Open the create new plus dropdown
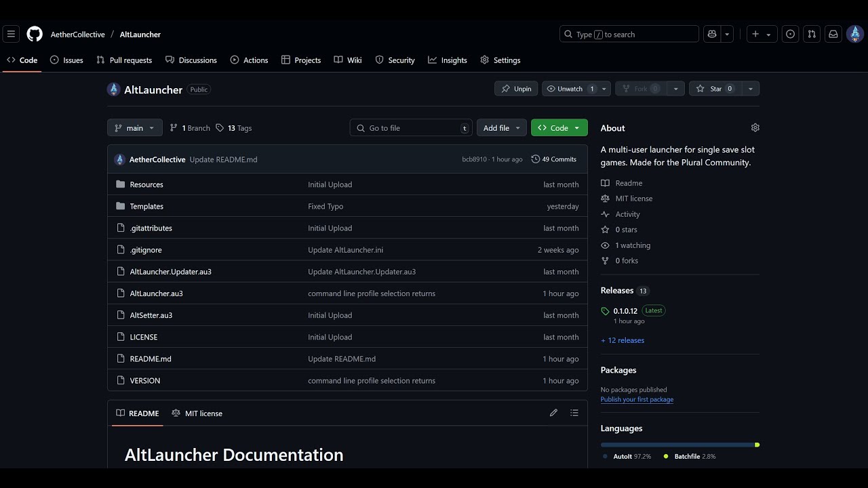 [762, 34]
